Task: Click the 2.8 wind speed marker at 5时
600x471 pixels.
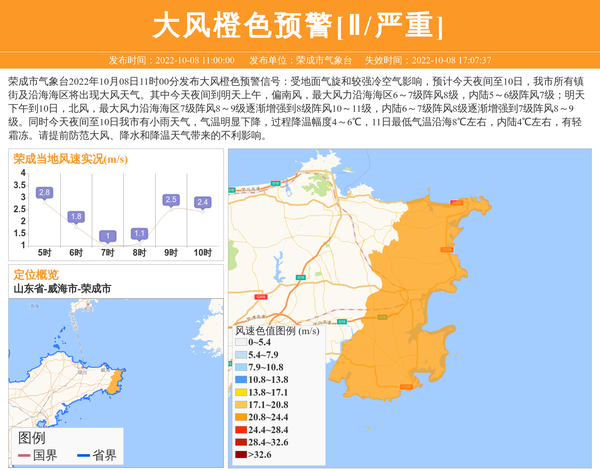Action: pyautogui.click(x=44, y=192)
